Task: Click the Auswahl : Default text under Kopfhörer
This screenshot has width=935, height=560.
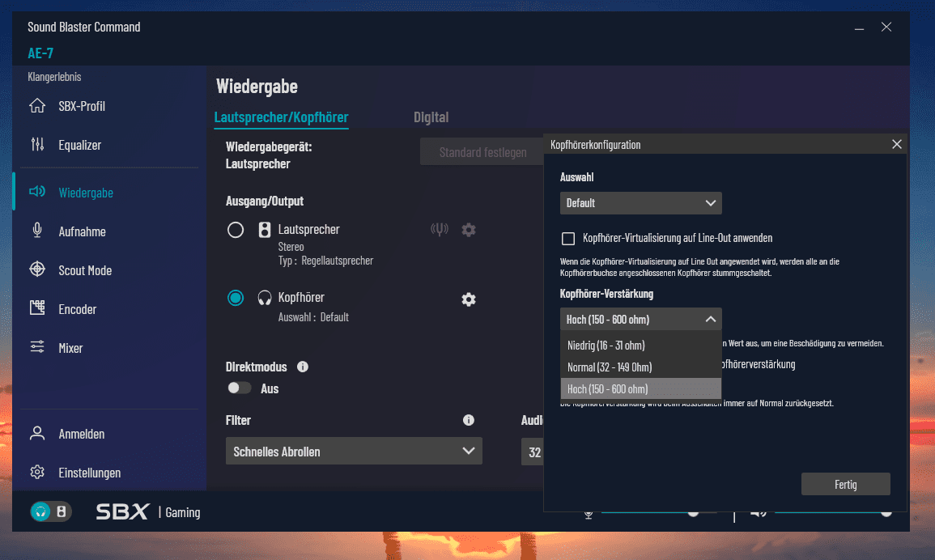Action: pos(313,317)
